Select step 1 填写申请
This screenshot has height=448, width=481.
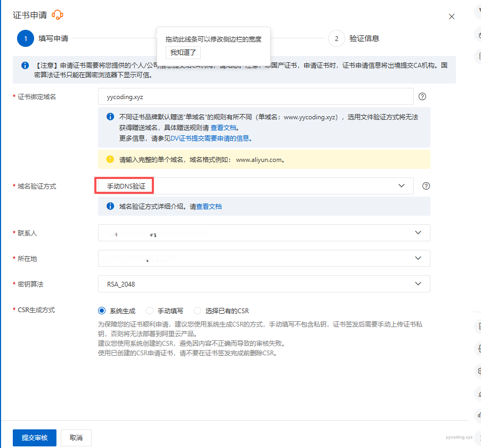click(26, 38)
